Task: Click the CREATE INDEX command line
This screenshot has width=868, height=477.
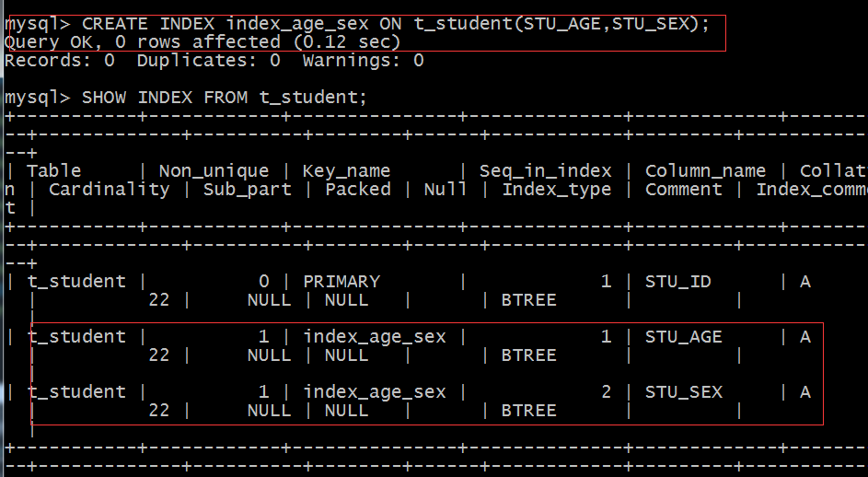Action: (357, 24)
